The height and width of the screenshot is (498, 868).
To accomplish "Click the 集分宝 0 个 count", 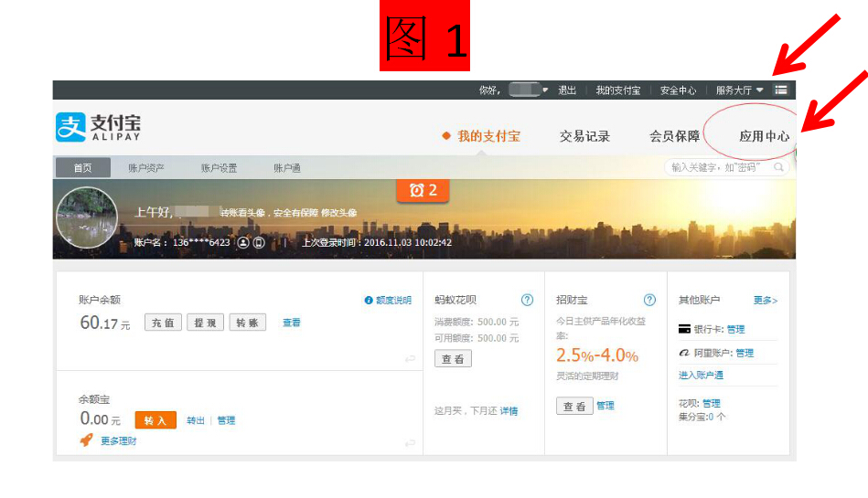I will click(x=702, y=417).
